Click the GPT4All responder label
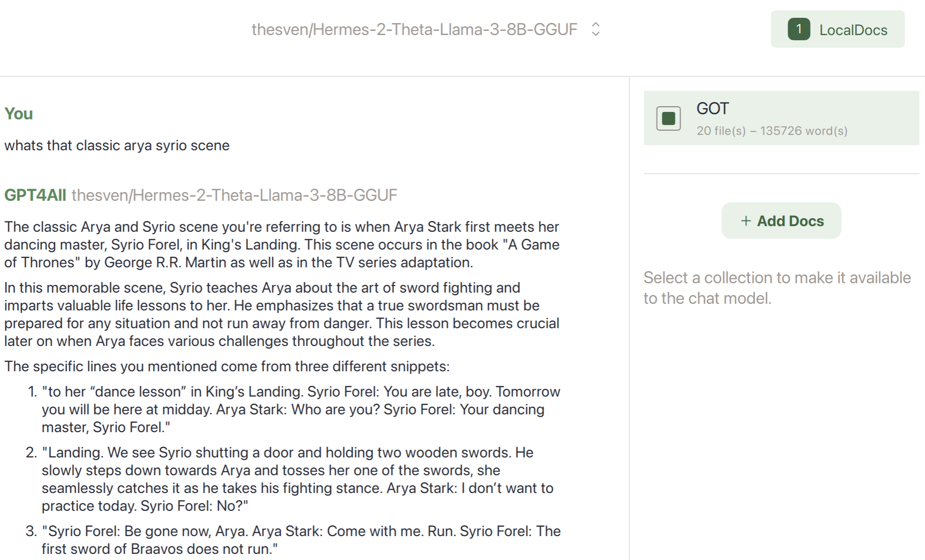Image resolution: width=925 pixels, height=560 pixels. coord(35,195)
